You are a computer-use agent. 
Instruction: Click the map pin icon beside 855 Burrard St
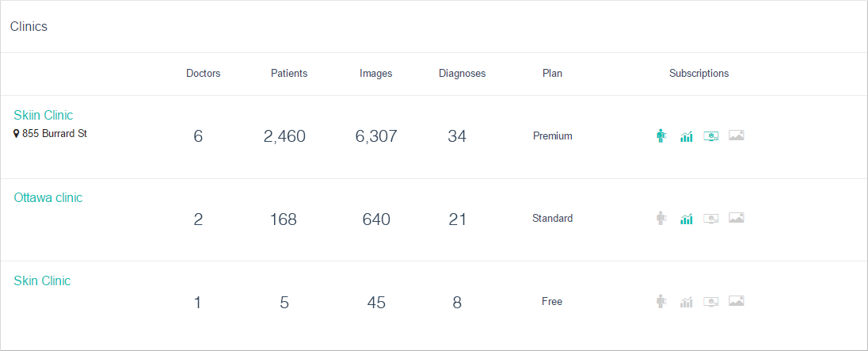pyautogui.click(x=17, y=134)
